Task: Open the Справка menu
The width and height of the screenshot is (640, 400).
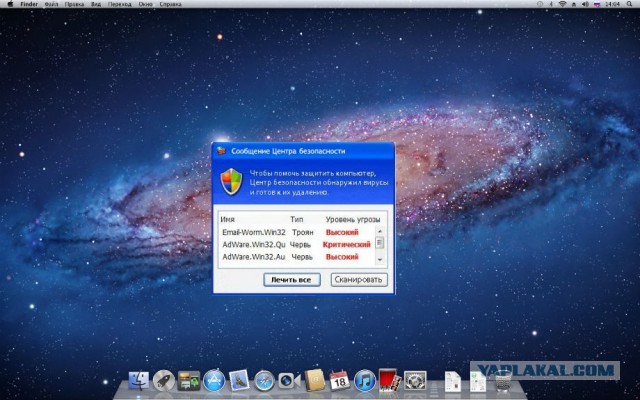Action: [x=171, y=4]
